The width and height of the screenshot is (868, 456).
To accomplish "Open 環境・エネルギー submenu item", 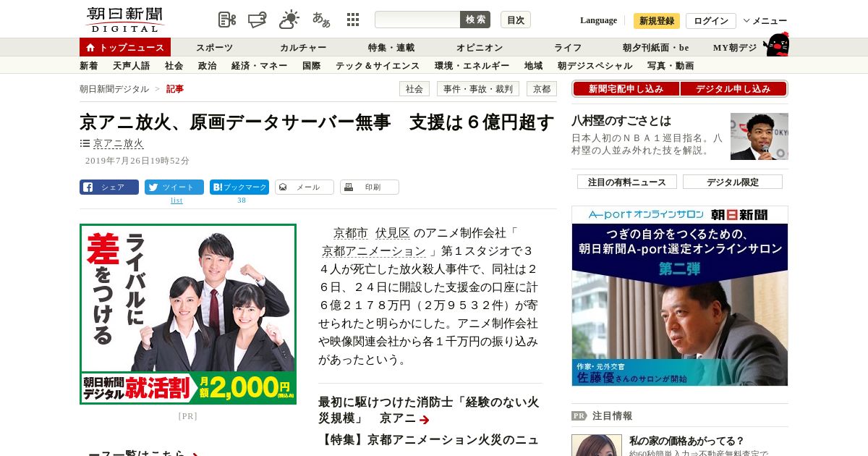I will [472, 66].
